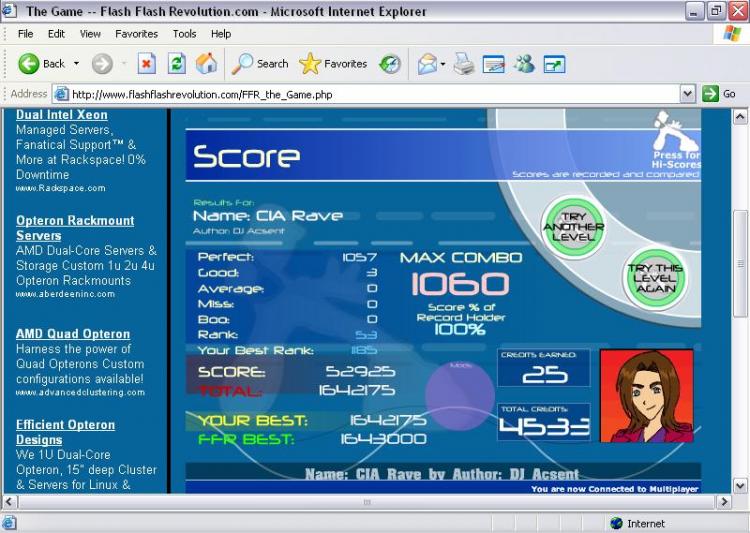This screenshot has height=533, width=750.
Task: Click the green Go button
Action: [718, 94]
